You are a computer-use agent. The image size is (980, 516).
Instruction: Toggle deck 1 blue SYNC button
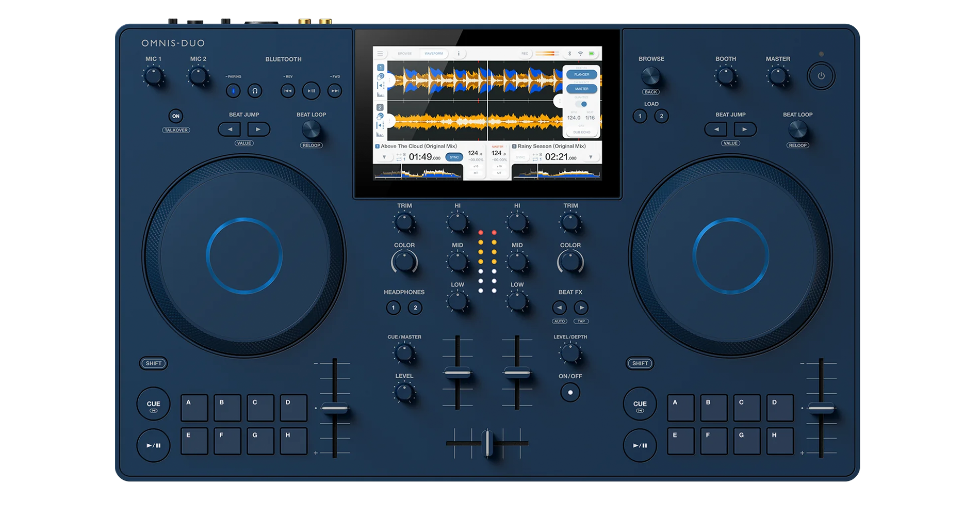[454, 157]
